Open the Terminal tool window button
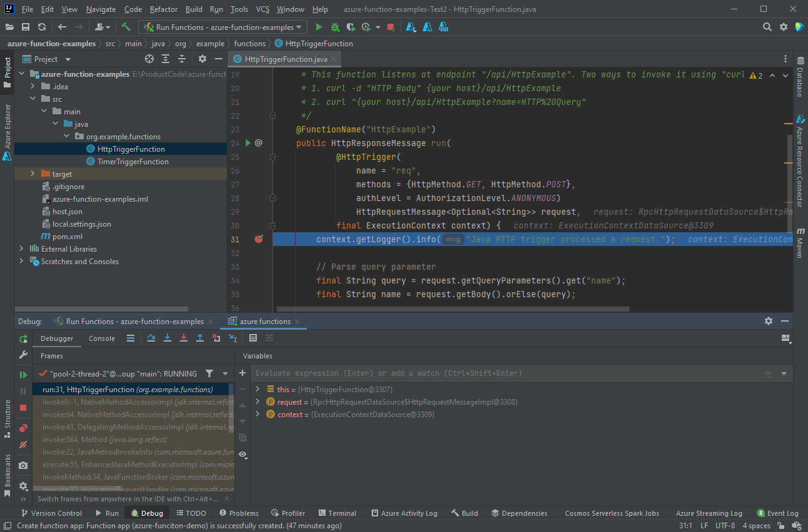808x532 pixels. pyautogui.click(x=336, y=513)
